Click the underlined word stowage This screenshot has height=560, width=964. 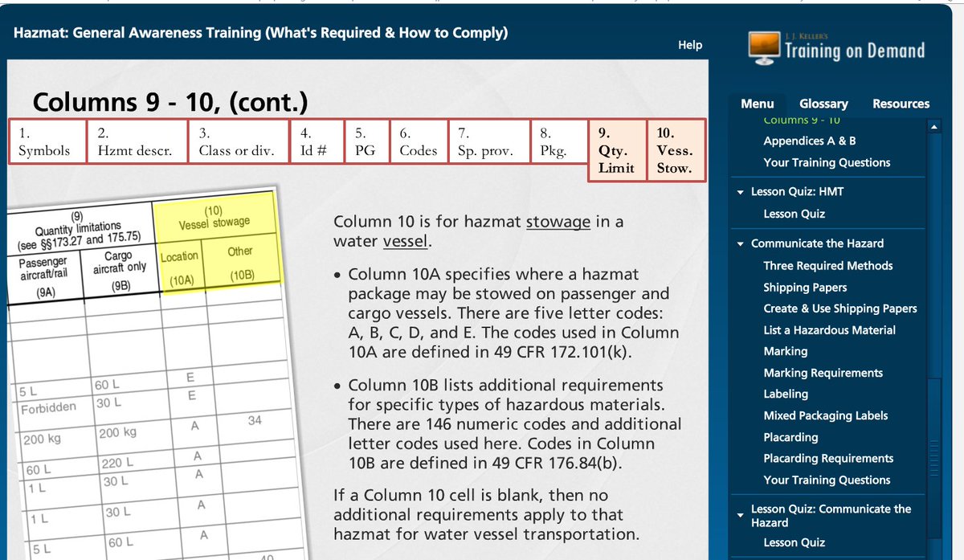point(558,222)
